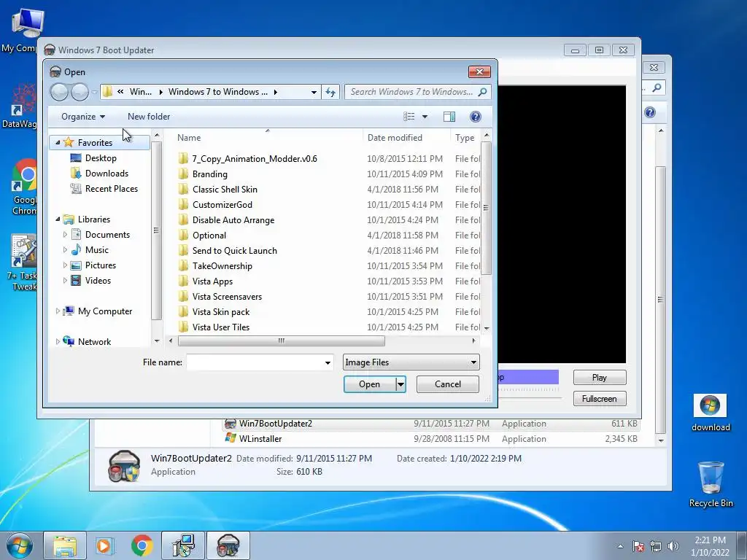Image resolution: width=747 pixels, height=560 pixels.
Task: Select the Disable Auto Arrange folder
Action: click(233, 220)
